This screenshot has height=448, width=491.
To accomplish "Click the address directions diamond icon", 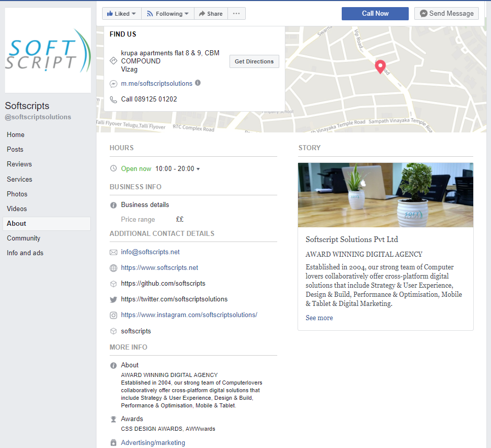I will pos(113,61).
